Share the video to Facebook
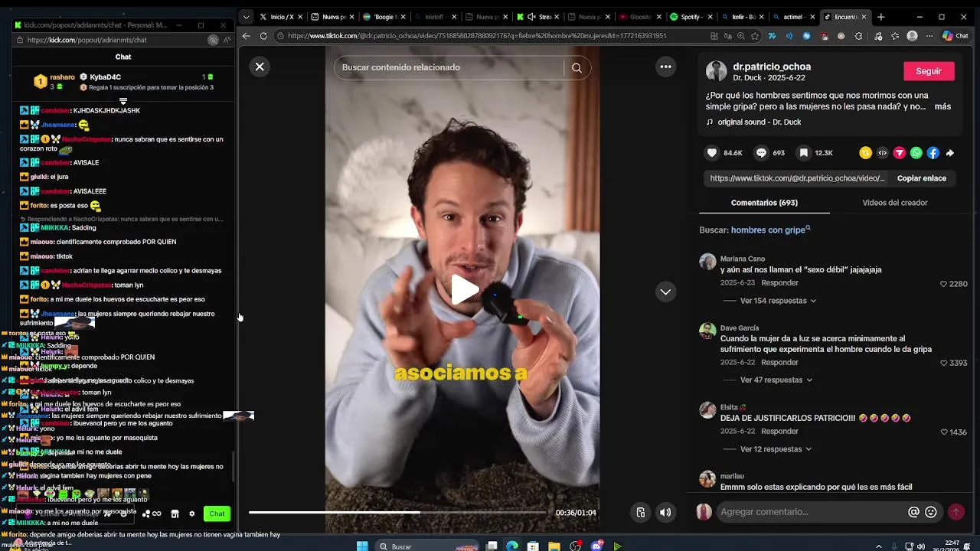The height and width of the screenshot is (551, 980). tap(933, 153)
